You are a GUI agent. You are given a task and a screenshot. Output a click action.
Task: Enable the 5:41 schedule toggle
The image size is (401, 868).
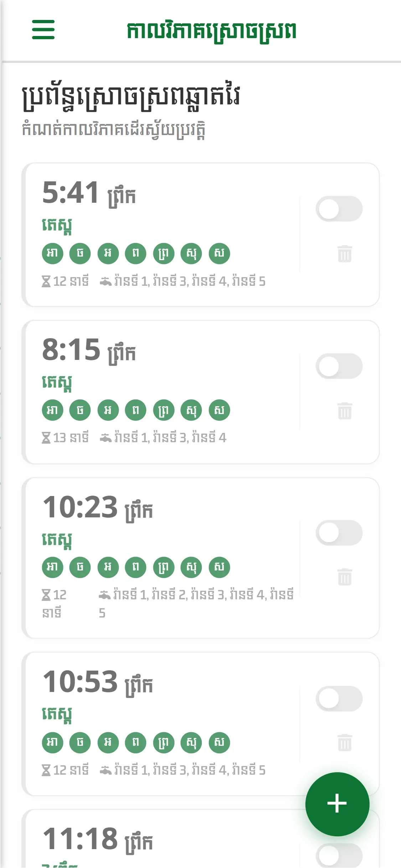click(339, 209)
